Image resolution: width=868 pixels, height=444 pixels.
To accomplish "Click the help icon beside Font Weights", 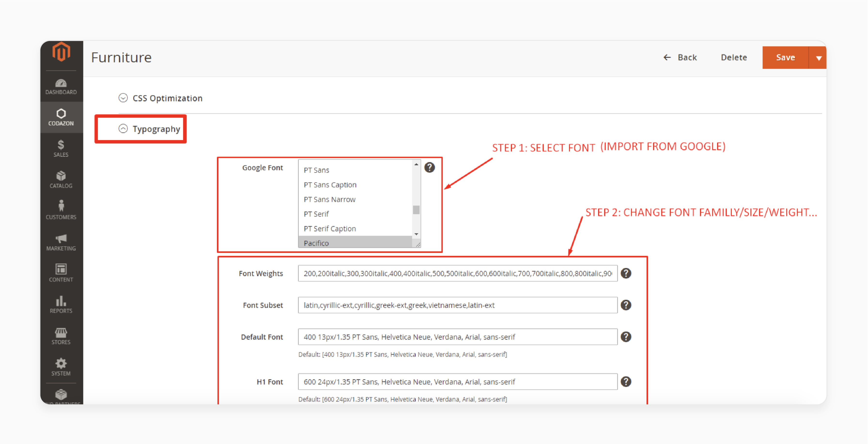I will coord(626,273).
